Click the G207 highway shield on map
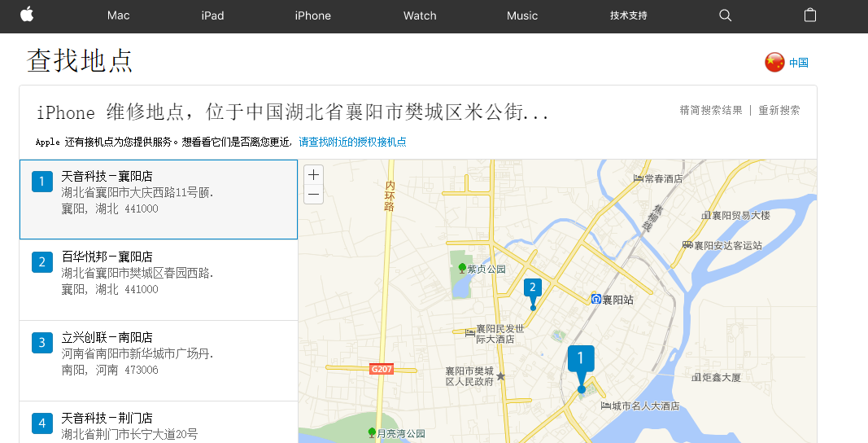Screen dimensions: 868x443 tap(382, 369)
